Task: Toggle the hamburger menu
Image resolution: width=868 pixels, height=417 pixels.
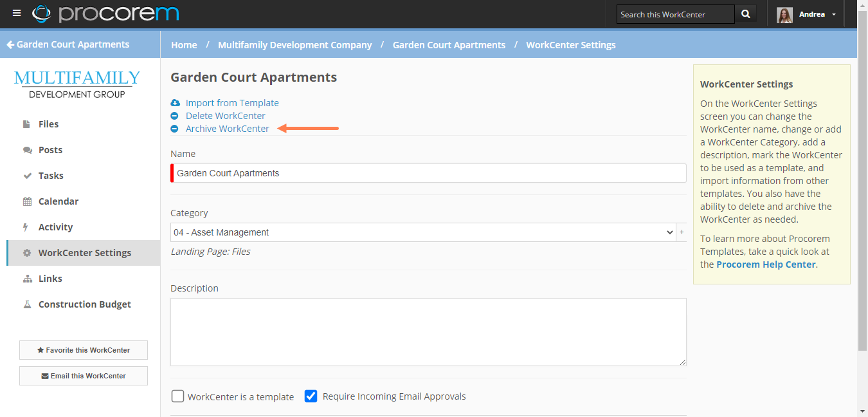Action: (16, 13)
